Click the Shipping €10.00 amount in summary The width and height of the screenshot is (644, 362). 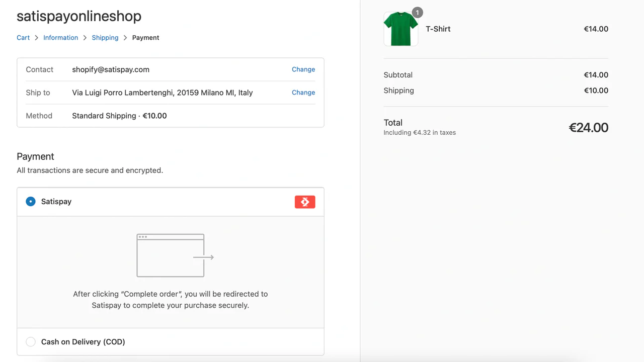596,90
